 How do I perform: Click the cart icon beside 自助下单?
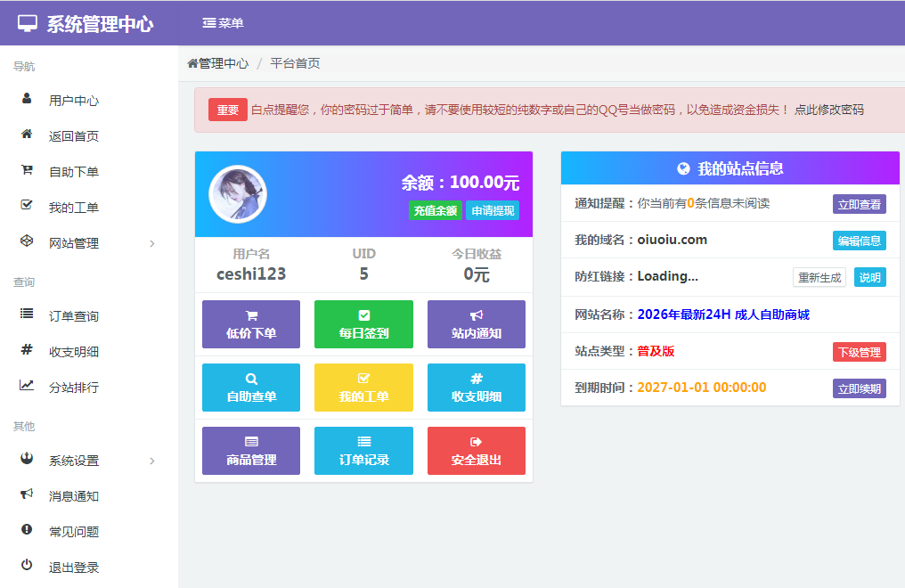27,171
